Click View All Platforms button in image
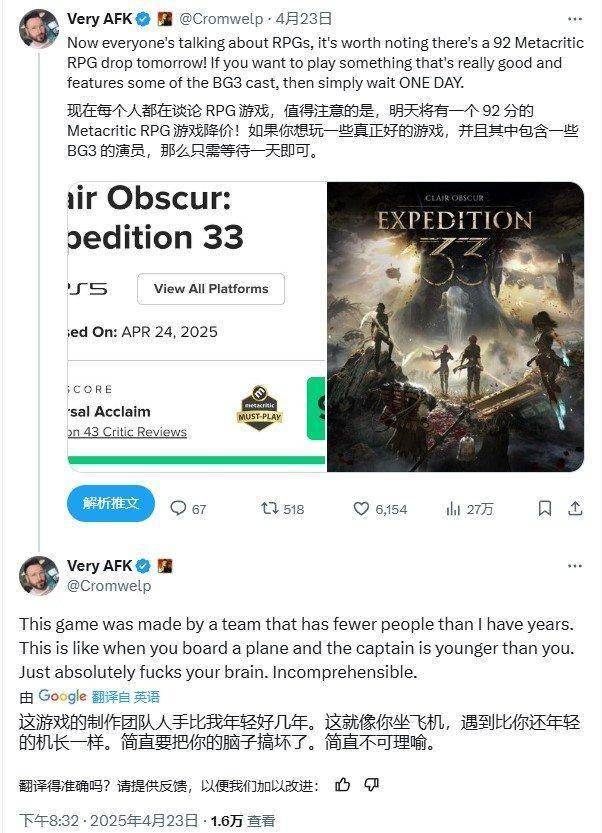 point(211,289)
